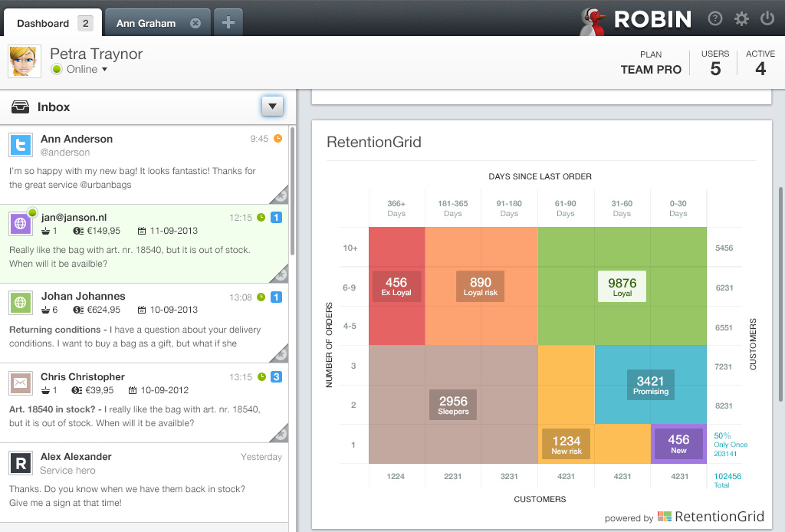Click green clock icon beside 13:15
This screenshot has width=785, height=532.
point(261,376)
